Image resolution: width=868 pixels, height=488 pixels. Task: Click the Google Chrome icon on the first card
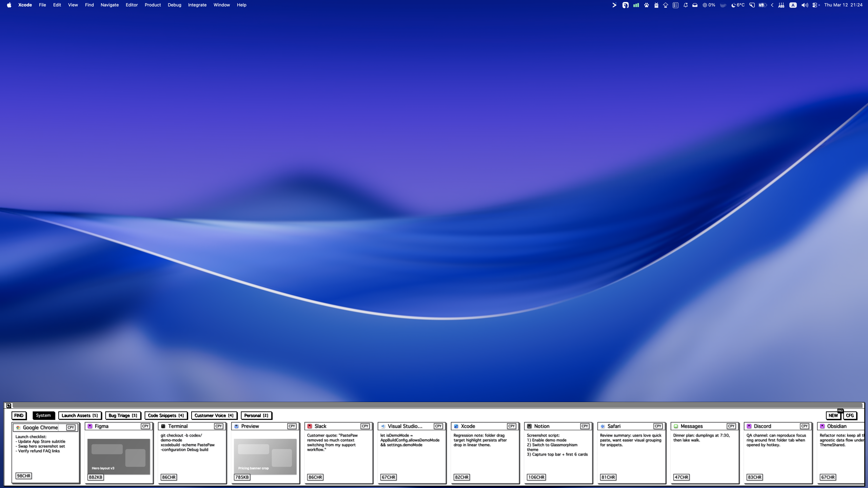point(19,427)
